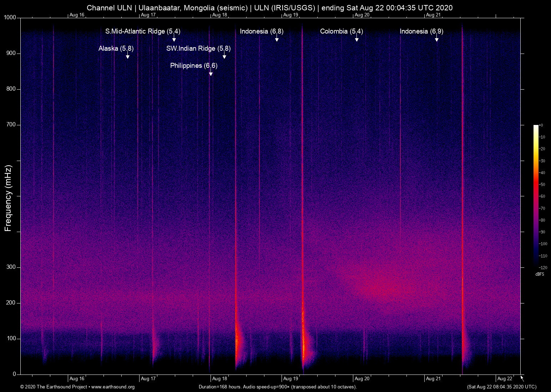Select the Colombia (5.4) event label
This screenshot has width=551, height=392.
(342, 31)
